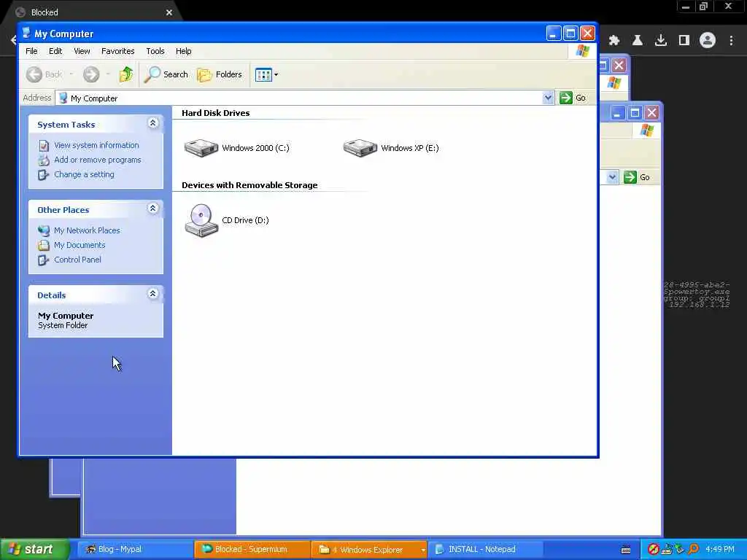Open the Windows Explorer taskbar group
The height and width of the screenshot is (560, 747).
click(x=370, y=549)
